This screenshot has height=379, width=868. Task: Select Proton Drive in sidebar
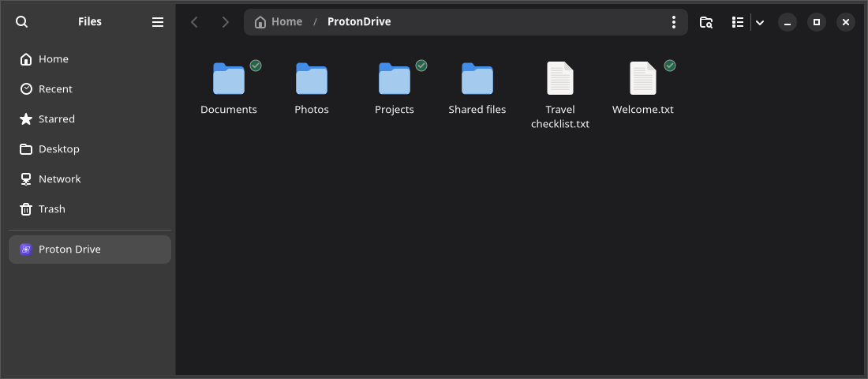(x=90, y=250)
